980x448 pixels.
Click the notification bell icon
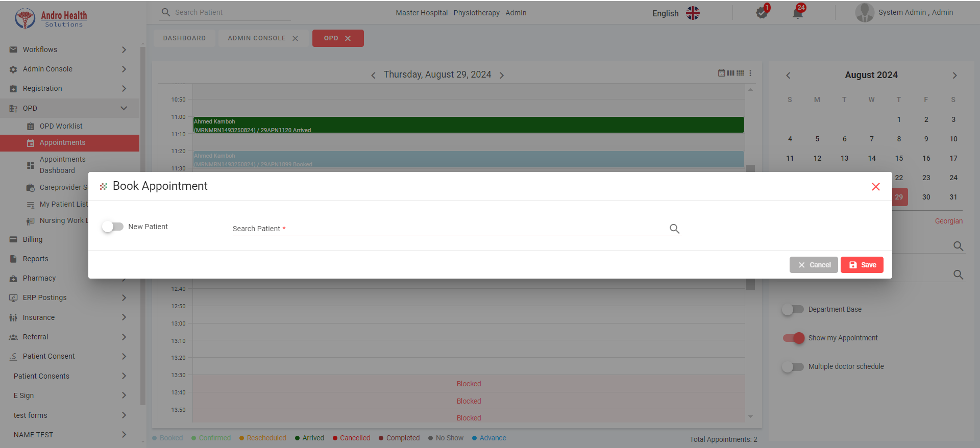pyautogui.click(x=797, y=13)
